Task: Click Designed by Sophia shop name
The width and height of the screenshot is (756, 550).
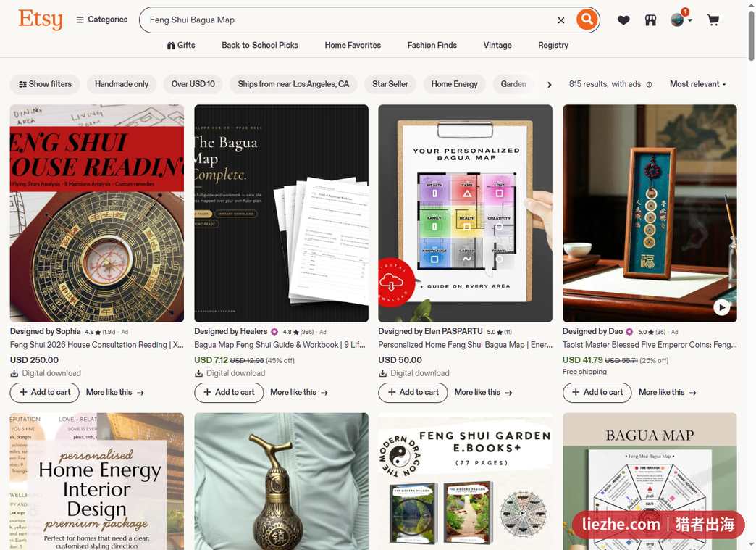Action: coord(46,331)
